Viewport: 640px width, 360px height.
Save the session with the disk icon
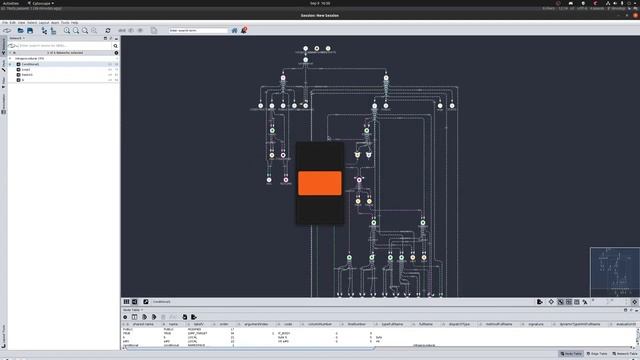pos(30,31)
